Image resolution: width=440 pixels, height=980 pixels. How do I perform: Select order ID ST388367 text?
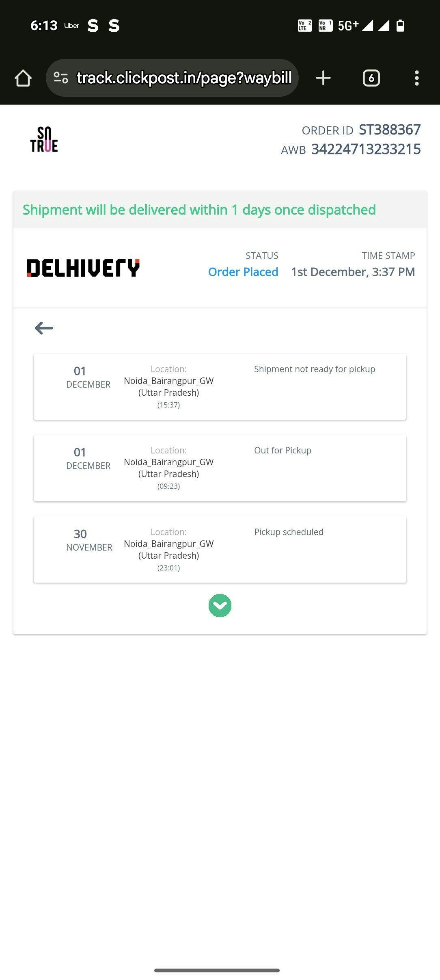coord(389,130)
